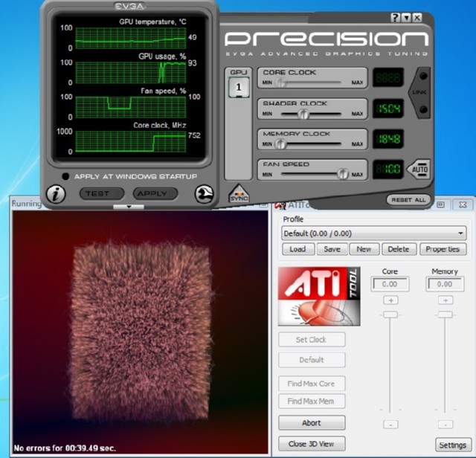Image resolution: width=476 pixels, height=458 pixels.
Task: Click the GPU temperature graph
Action: (131, 38)
